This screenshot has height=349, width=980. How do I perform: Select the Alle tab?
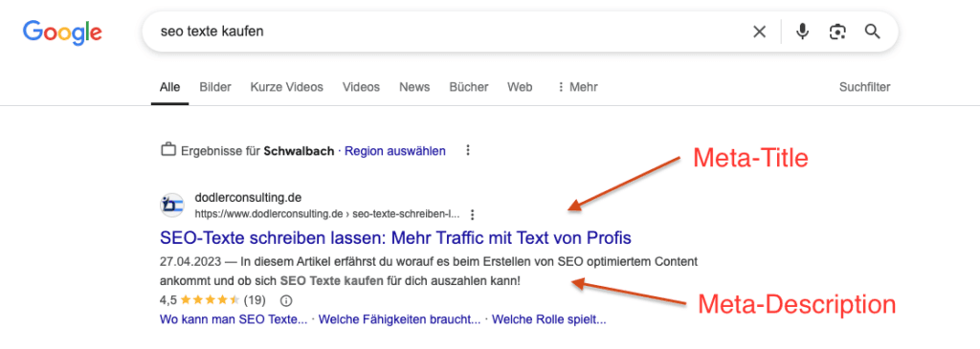click(170, 87)
